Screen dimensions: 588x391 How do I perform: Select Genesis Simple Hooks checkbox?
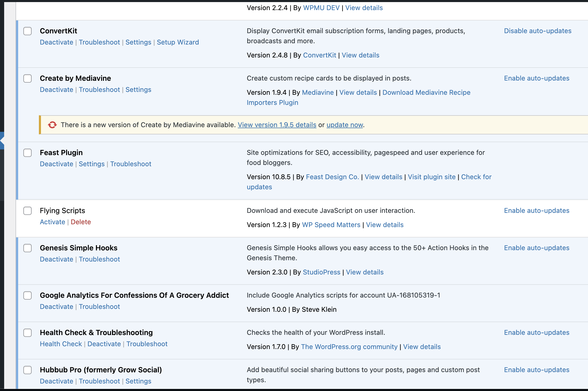coord(27,248)
